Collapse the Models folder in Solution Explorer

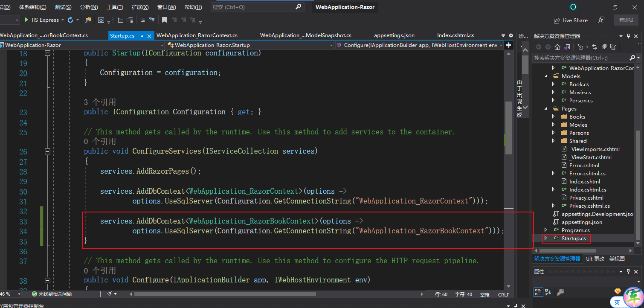click(546, 76)
